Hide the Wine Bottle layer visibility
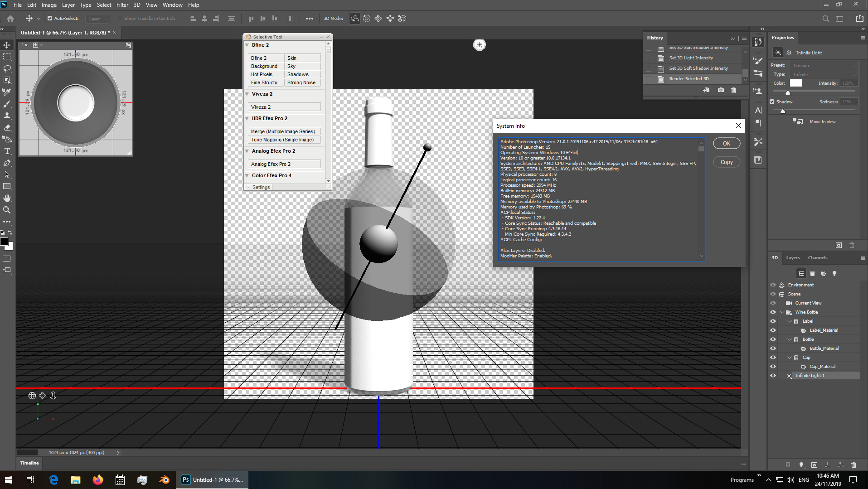The height and width of the screenshot is (489, 868). click(x=773, y=312)
